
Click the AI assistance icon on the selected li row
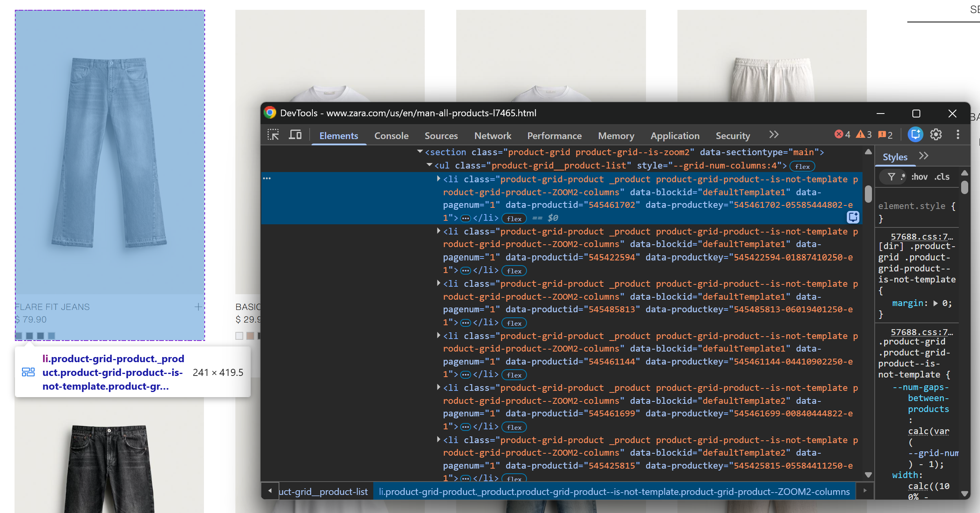853,217
